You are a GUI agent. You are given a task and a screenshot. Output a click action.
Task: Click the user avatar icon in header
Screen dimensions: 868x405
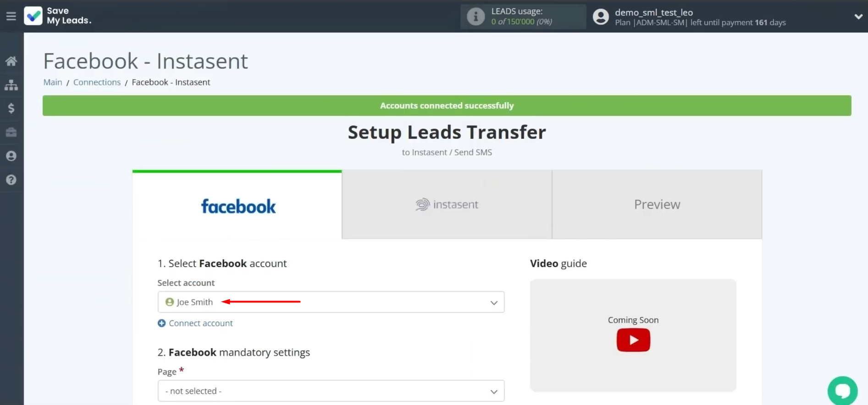pos(601,17)
